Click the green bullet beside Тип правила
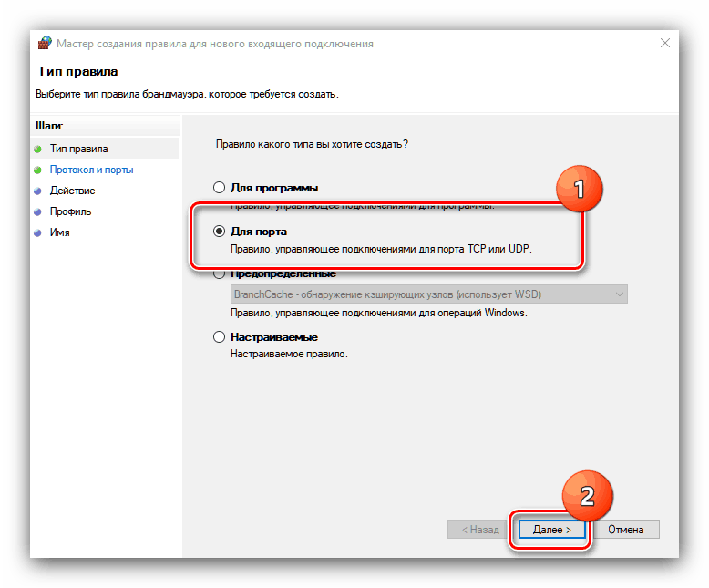Screen dimensions: 709x588 pos(38,149)
